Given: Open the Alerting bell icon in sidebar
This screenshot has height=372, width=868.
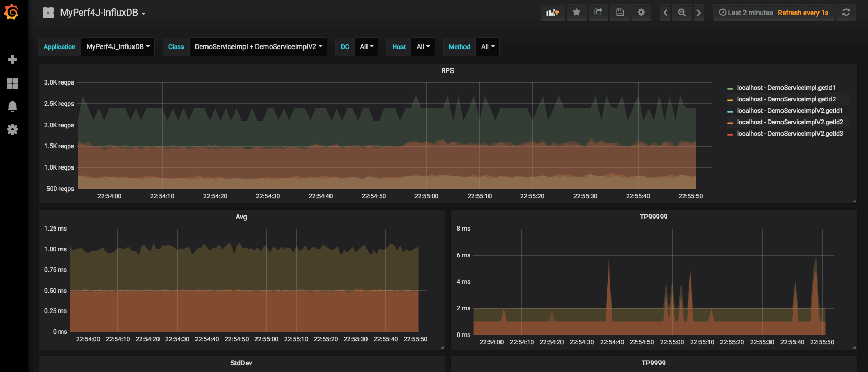Looking at the screenshot, I should click(x=13, y=106).
